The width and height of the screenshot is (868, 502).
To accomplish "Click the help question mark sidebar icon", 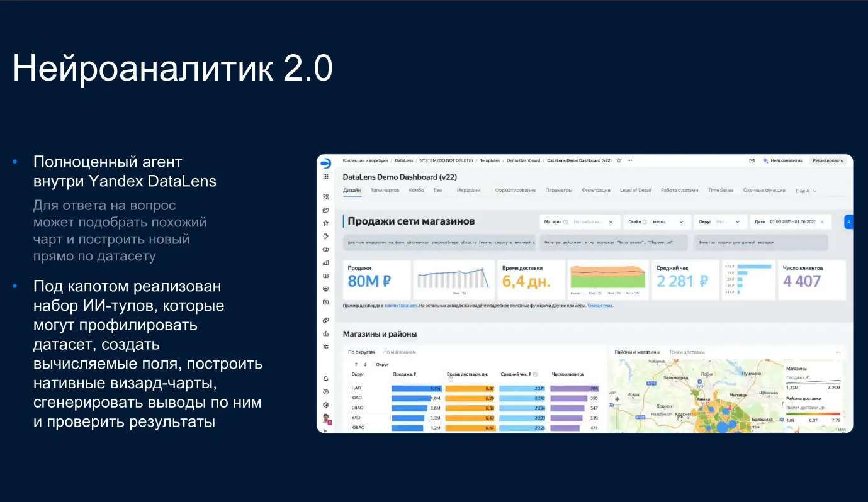I will [x=325, y=392].
